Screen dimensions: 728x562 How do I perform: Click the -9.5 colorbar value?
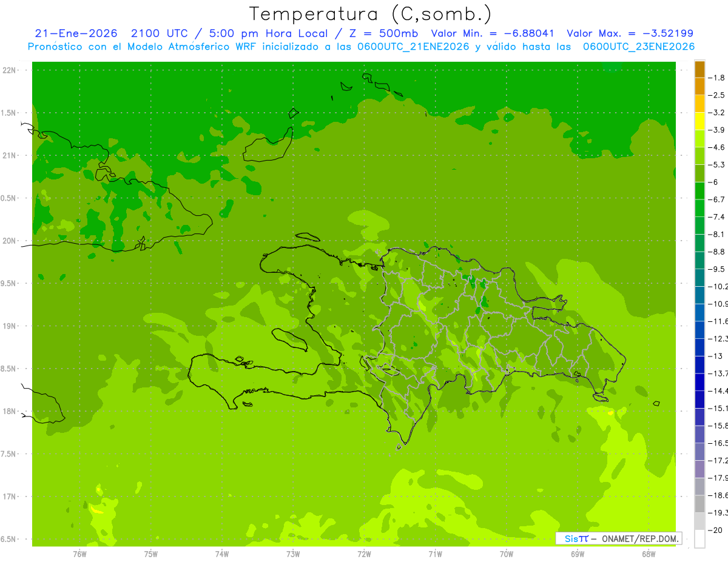tap(717, 269)
